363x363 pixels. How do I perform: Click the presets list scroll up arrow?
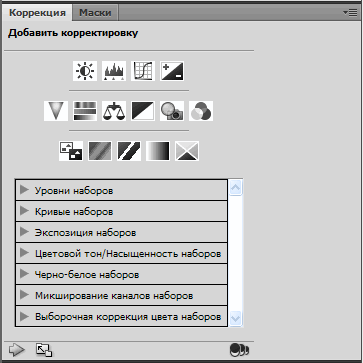[x=236, y=188]
